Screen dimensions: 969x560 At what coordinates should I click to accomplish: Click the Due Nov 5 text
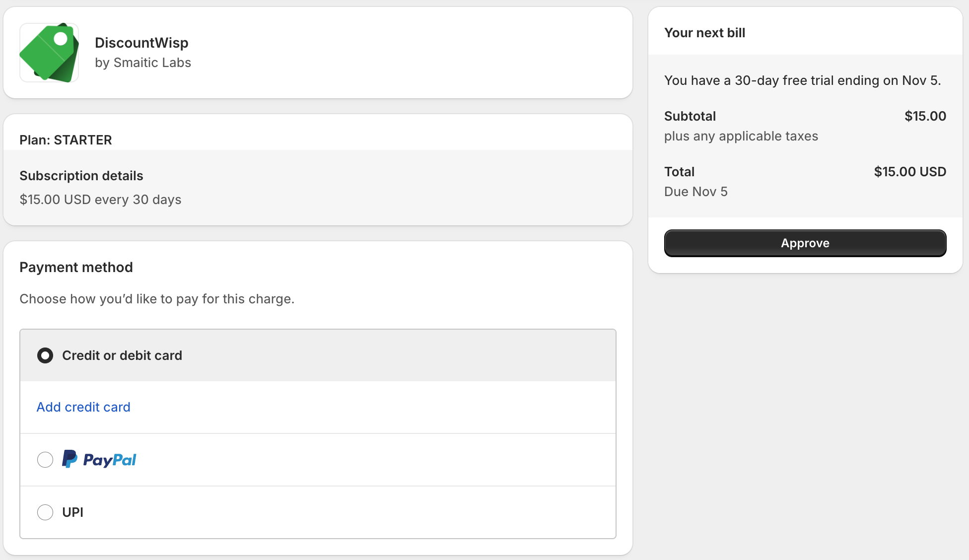pos(695,192)
